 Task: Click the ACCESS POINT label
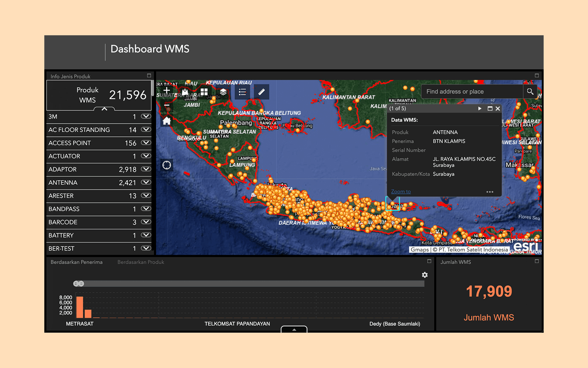70,143
